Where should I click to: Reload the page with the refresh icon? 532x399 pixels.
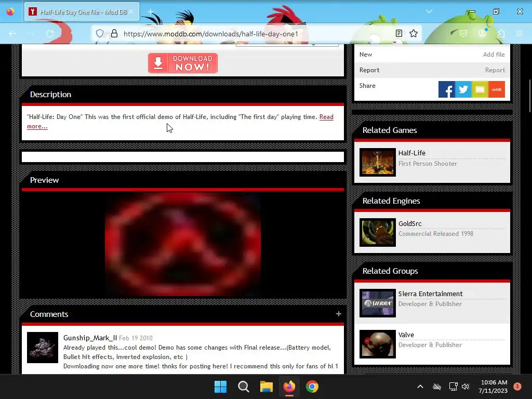point(50,34)
